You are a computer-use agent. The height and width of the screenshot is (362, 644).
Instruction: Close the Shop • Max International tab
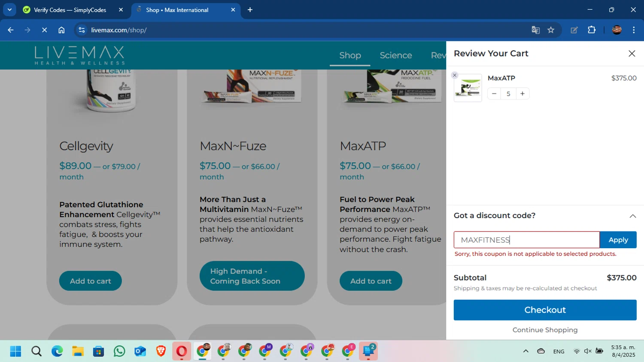pos(233,10)
